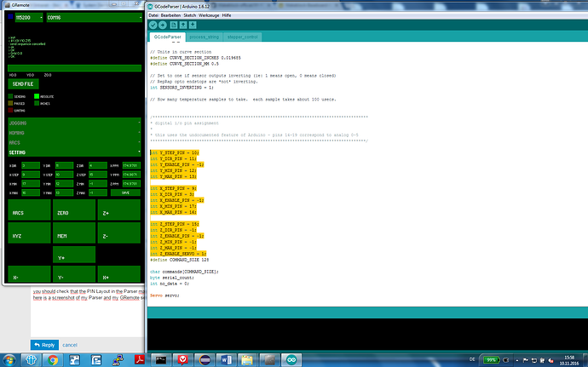Open the Sketch menu
This screenshot has width=588, height=367.
pyautogui.click(x=190, y=15)
